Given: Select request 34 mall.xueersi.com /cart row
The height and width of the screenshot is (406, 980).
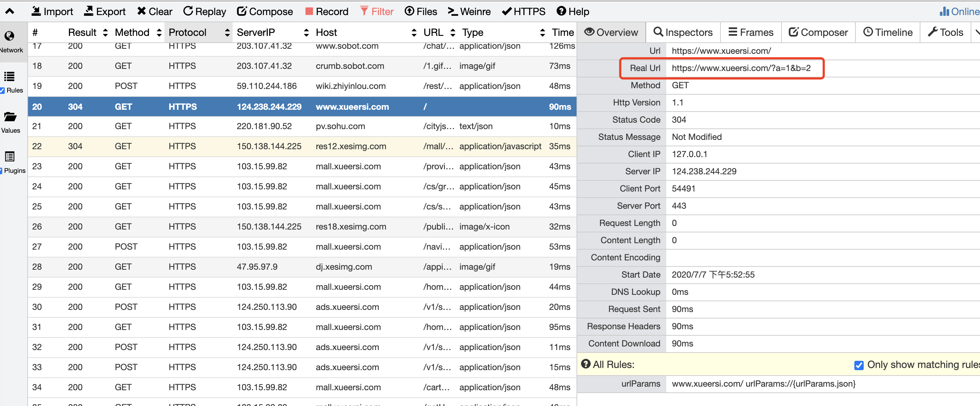Looking at the screenshot, I should (302, 387).
